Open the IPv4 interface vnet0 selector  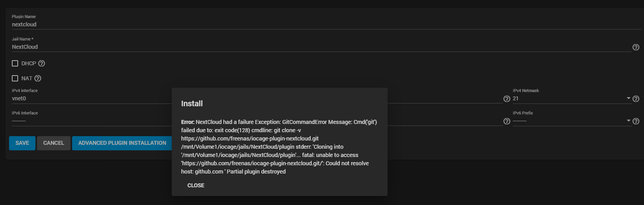point(91,98)
